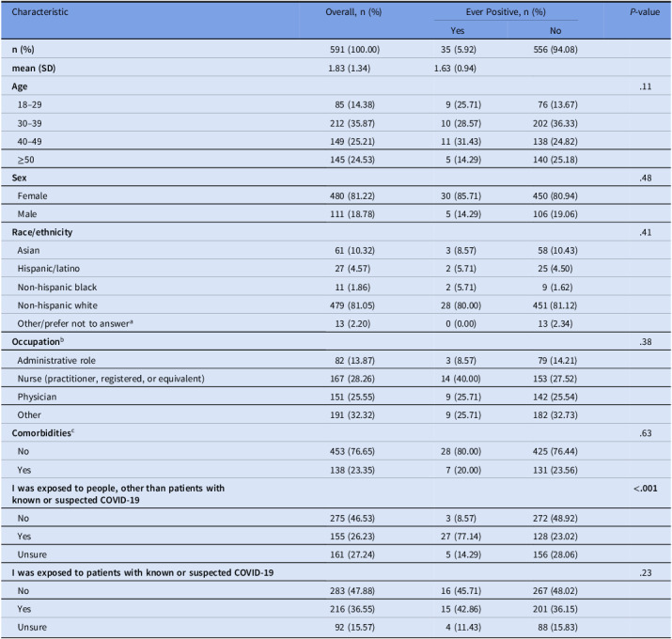The height and width of the screenshot is (639, 672).
Task: Click the 'Overall, n (%)' column header
Action: pos(353,12)
